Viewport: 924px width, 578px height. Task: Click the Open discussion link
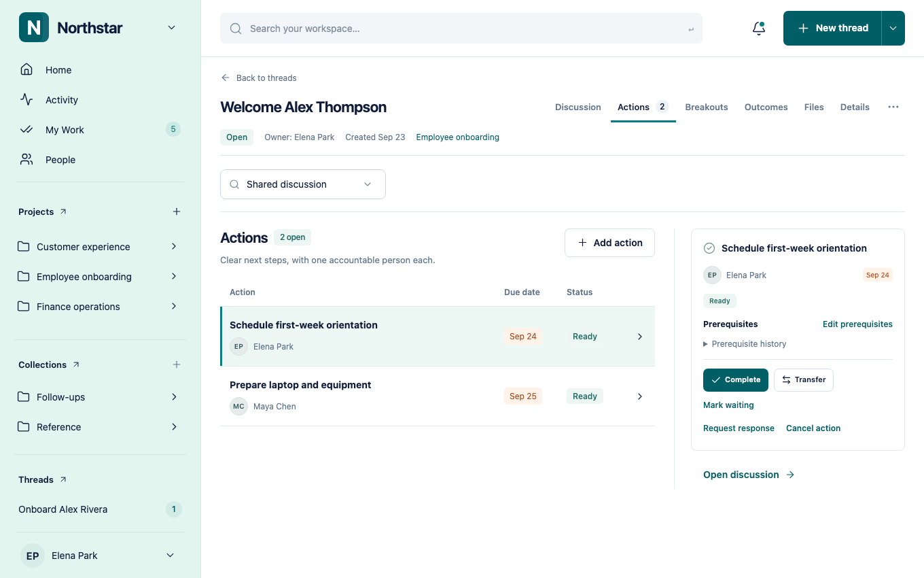coord(749,475)
